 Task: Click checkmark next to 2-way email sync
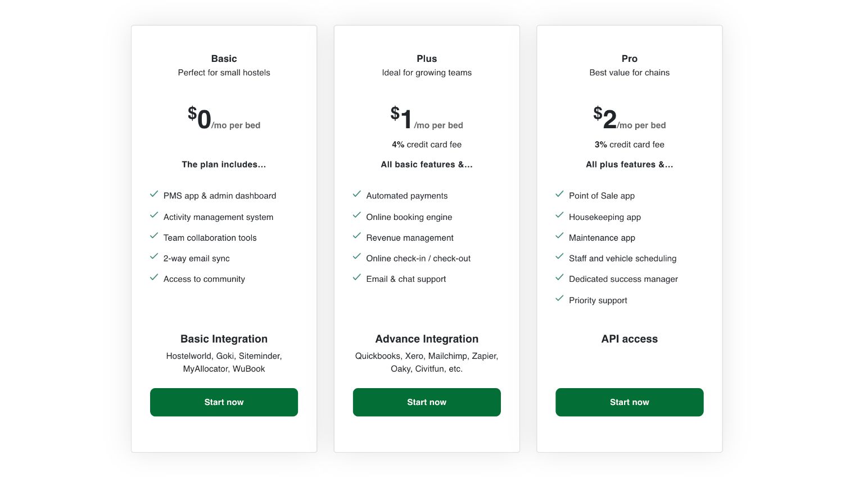coord(154,256)
